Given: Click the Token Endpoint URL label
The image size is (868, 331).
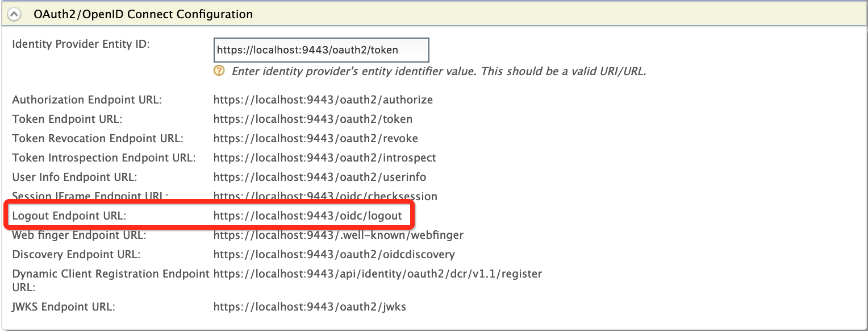Looking at the screenshot, I should click(67, 119).
